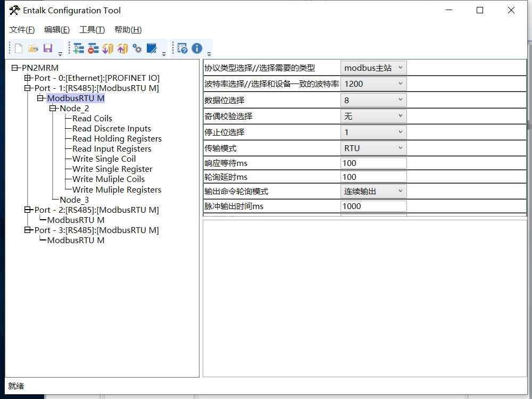Open the 帮助(H) menu

click(x=128, y=30)
